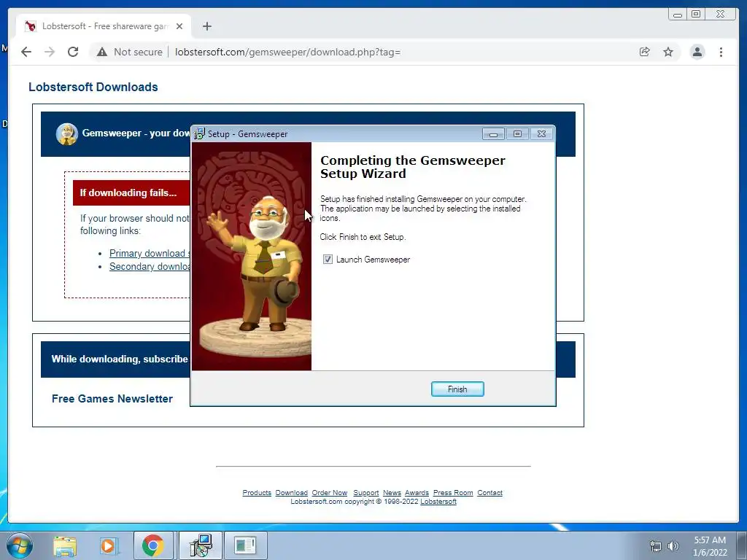Share this page from address bar
Image resolution: width=747 pixels, height=560 pixels.
tap(645, 52)
